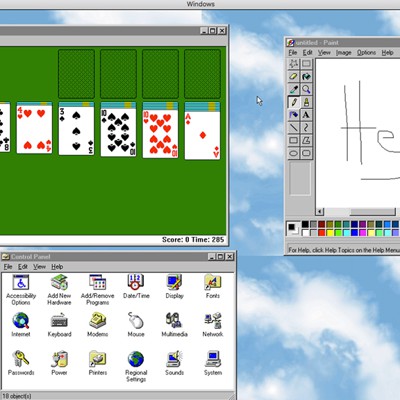Open the File menu in Paint
Image resolution: width=400 pixels, height=400 pixels.
293,53
